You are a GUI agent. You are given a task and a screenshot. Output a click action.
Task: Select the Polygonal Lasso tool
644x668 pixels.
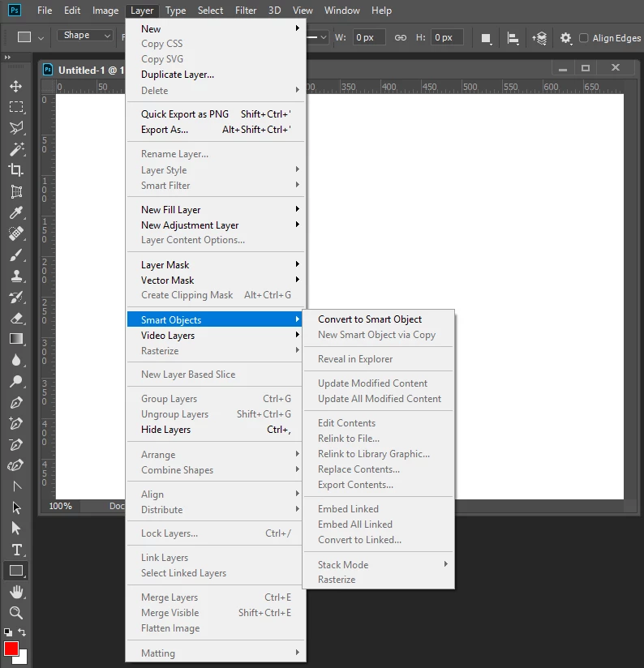pos(16,128)
